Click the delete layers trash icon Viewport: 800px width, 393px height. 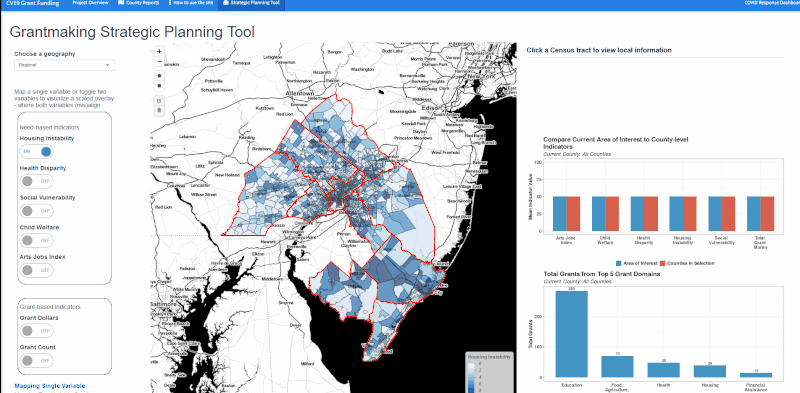(x=159, y=110)
